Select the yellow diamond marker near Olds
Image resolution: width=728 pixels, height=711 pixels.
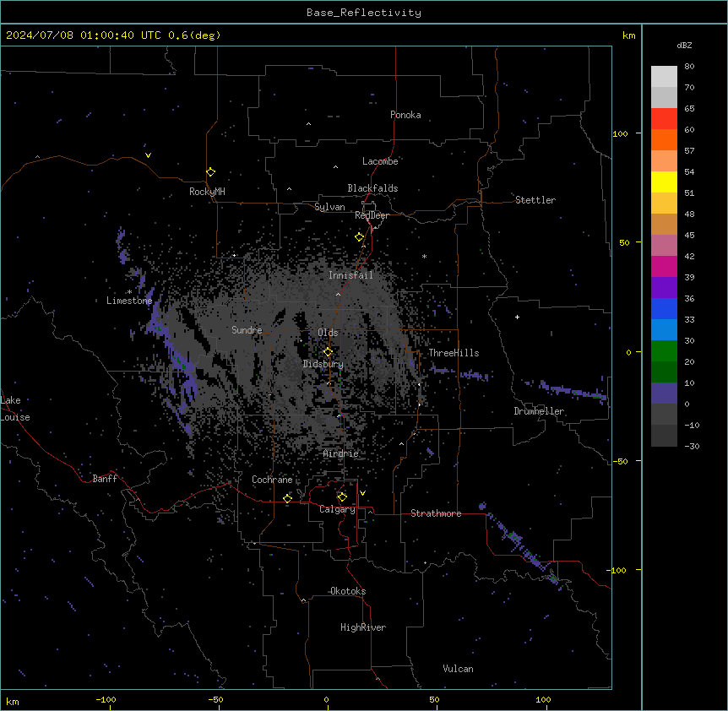(328, 352)
